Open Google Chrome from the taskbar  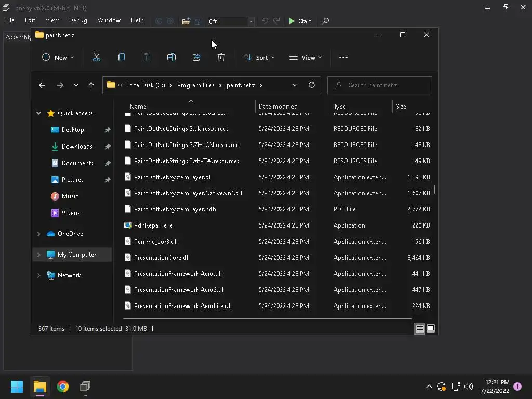click(x=63, y=387)
